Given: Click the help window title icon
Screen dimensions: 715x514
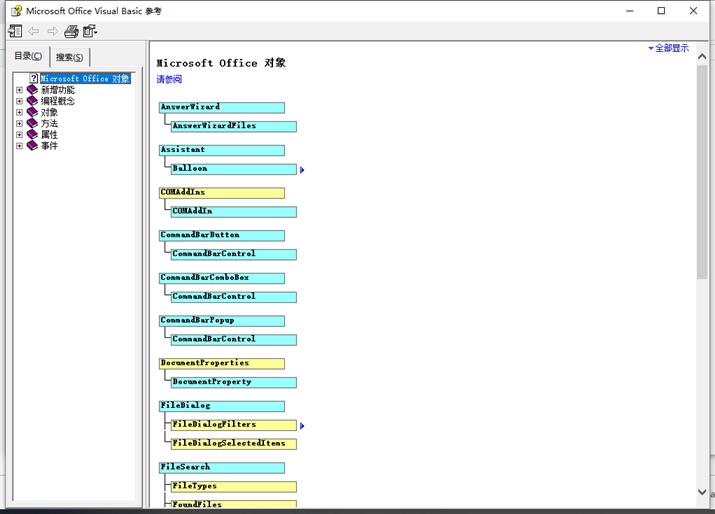Looking at the screenshot, I should coord(16,10).
